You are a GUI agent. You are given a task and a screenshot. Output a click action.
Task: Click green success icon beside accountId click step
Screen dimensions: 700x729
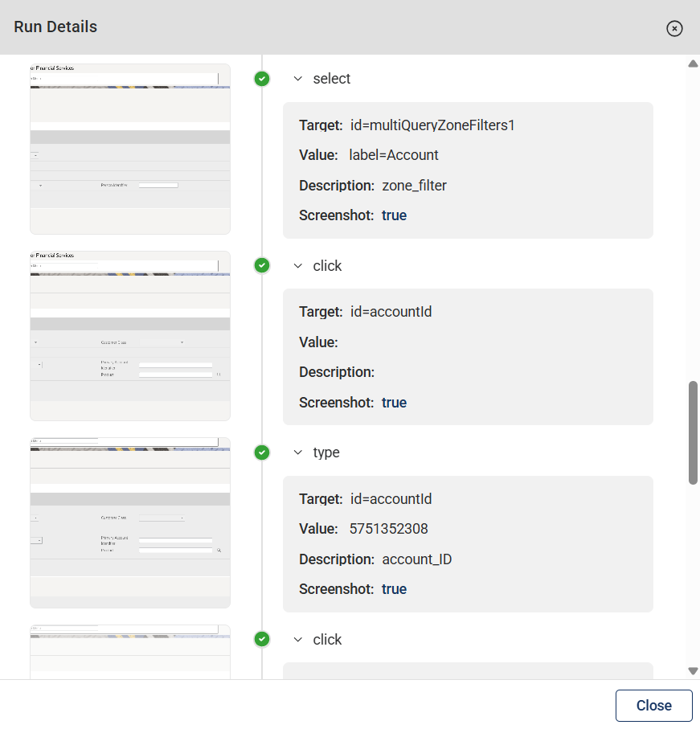click(262, 266)
